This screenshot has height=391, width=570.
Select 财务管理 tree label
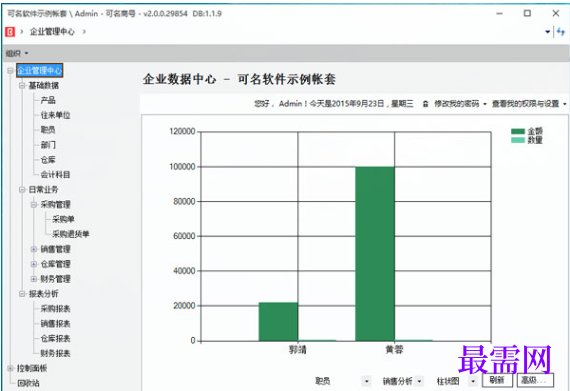(55, 279)
